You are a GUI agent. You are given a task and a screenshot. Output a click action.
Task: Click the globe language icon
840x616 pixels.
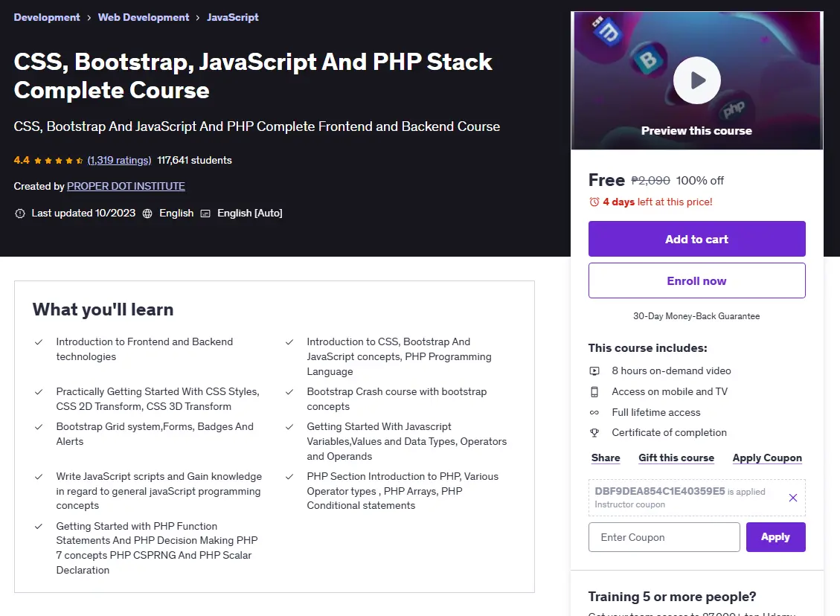click(147, 214)
